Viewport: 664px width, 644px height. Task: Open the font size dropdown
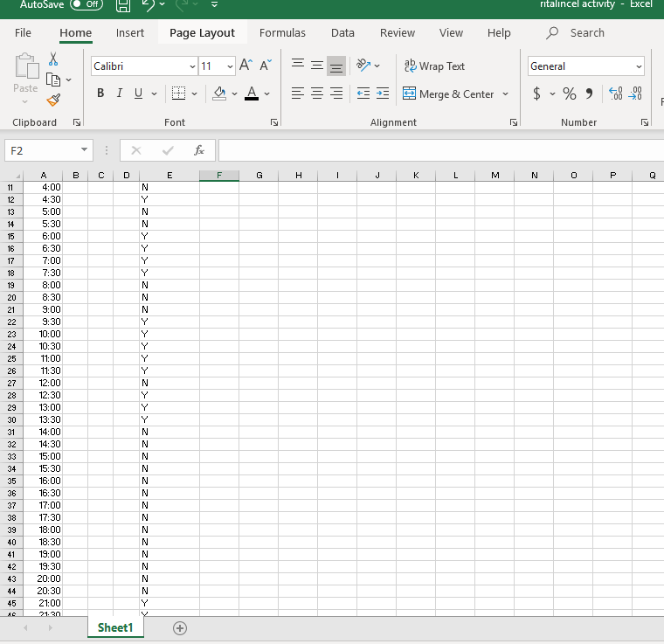click(230, 66)
